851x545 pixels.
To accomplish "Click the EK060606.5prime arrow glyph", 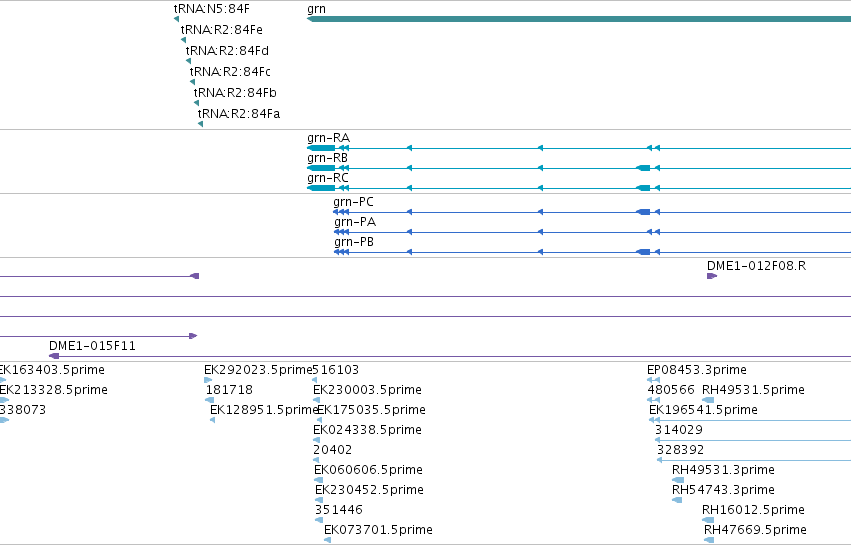I will pos(318,480).
